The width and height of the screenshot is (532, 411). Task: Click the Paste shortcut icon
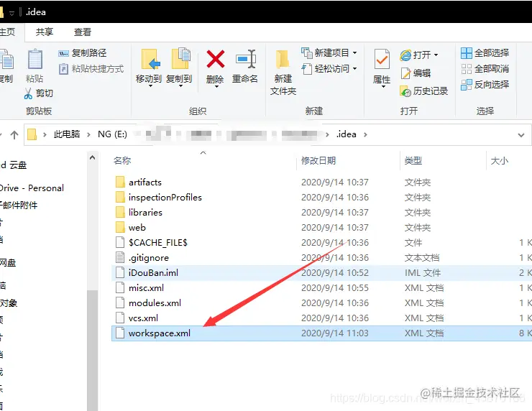[63, 69]
